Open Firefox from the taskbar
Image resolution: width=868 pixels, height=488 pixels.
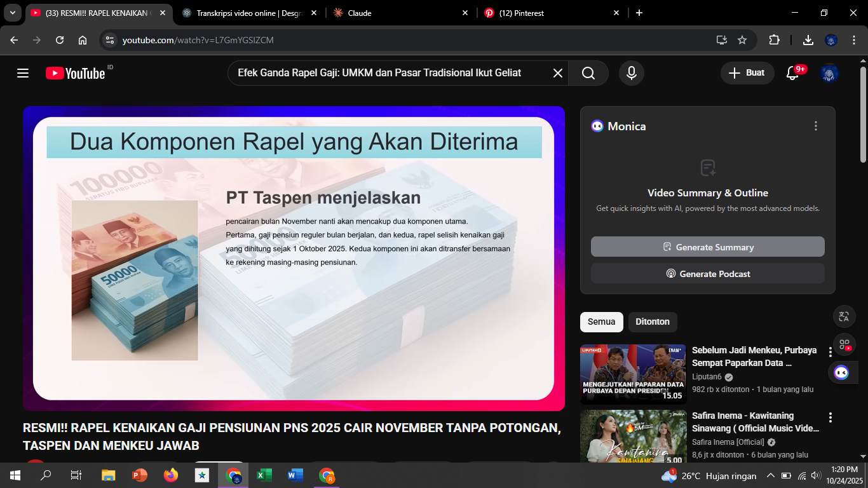click(x=171, y=475)
